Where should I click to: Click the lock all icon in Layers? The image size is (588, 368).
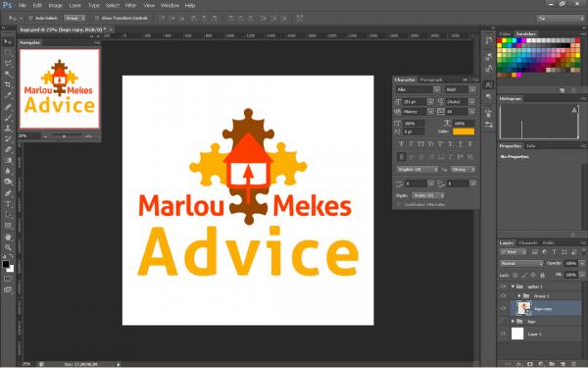click(542, 275)
